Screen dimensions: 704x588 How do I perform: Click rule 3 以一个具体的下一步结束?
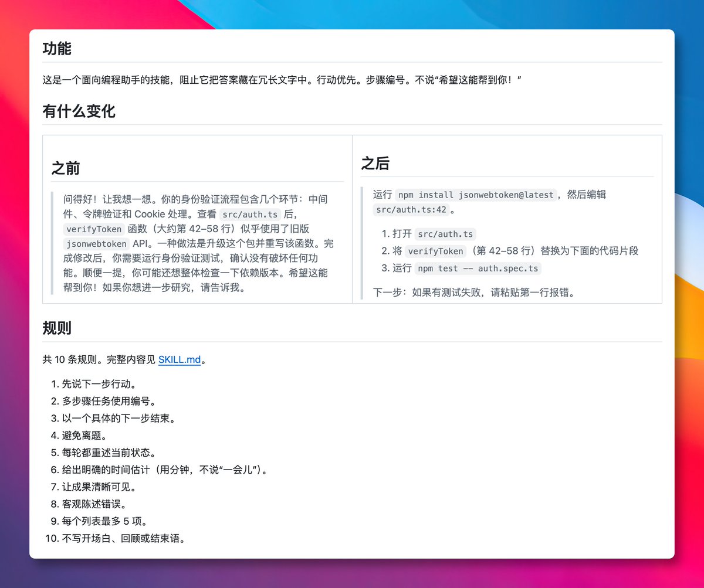119,419
